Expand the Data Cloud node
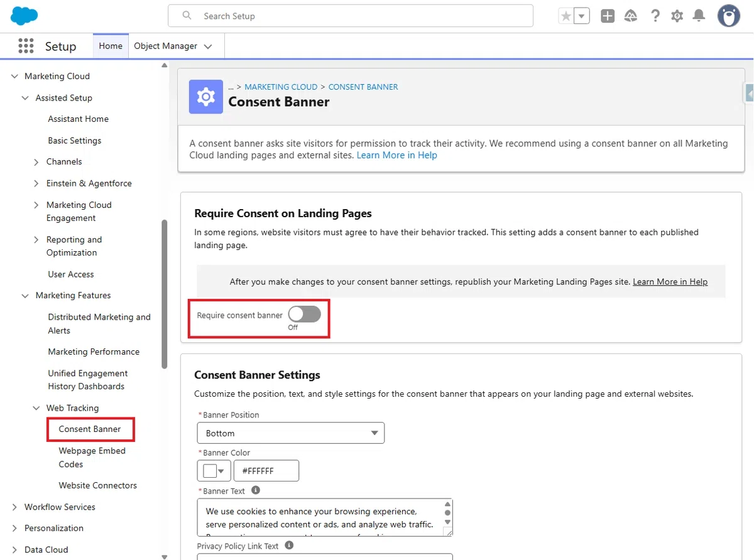The height and width of the screenshot is (560, 754). tap(14, 550)
